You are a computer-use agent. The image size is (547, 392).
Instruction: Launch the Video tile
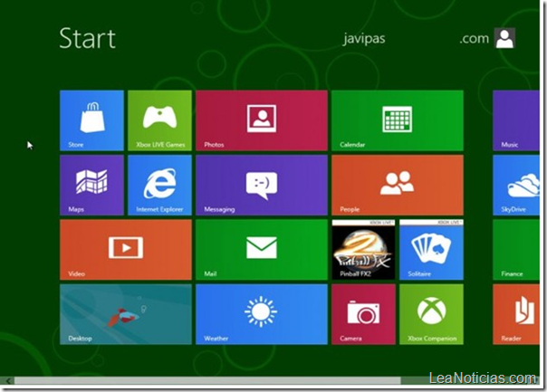pyautogui.click(x=126, y=250)
